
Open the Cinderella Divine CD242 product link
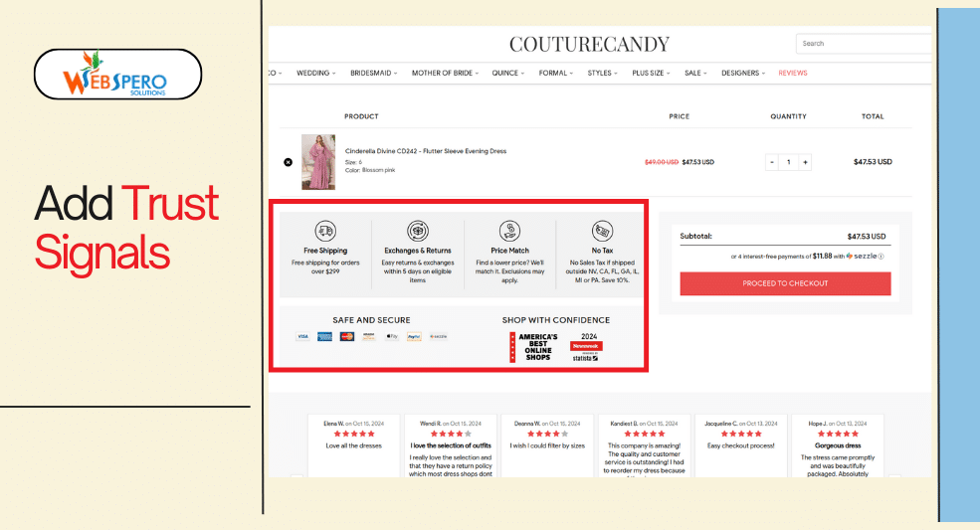(426, 151)
